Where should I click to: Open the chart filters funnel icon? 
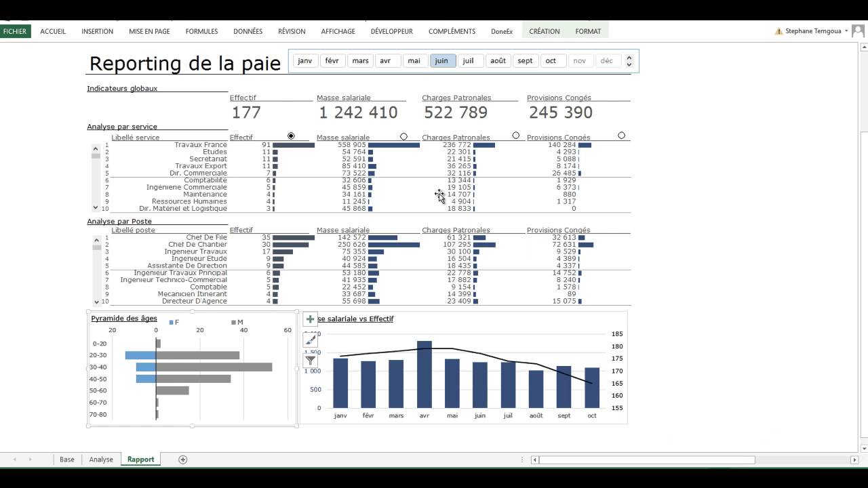point(310,361)
